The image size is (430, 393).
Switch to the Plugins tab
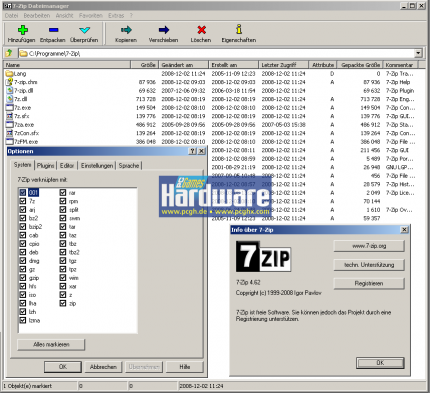pyautogui.click(x=46, y=166)
